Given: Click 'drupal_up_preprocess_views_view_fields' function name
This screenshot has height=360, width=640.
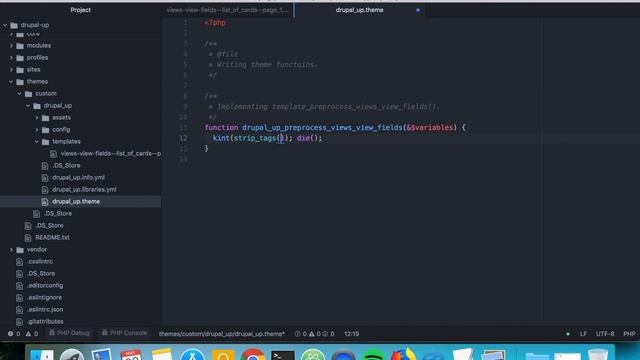Looking at the screenshot, I should coord(322,128).
